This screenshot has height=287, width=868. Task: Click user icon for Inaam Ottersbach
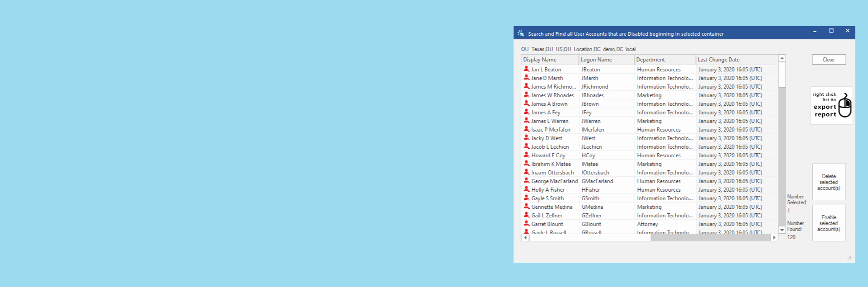tap(527, 172)
